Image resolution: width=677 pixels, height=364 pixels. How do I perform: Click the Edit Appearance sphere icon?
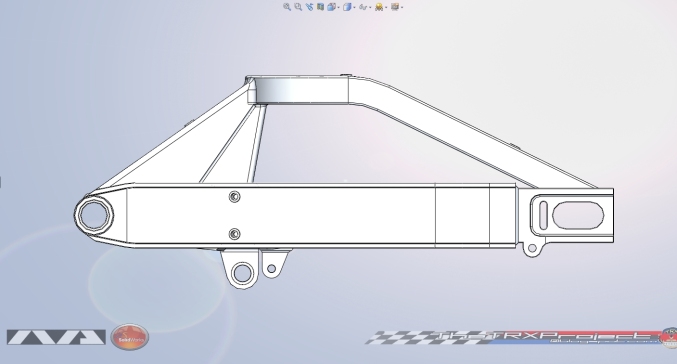coord(379,7)
